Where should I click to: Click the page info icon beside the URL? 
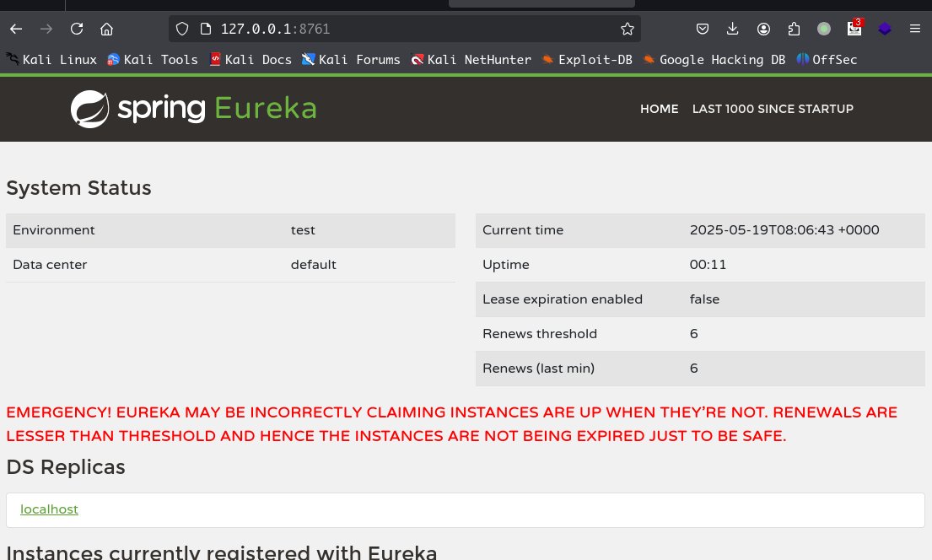tap(206, 29)
